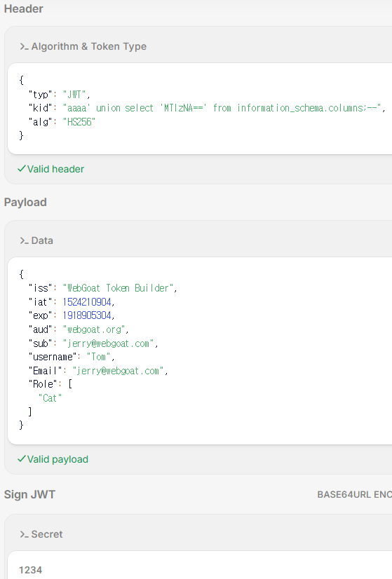
Task: Click the Sign JWT section heading
Action: pyautogui.click(x=29, y=494)
